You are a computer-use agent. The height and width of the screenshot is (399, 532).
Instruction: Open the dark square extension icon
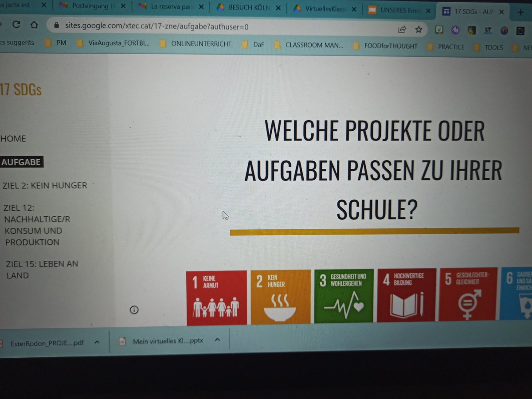tap(520, 31)
